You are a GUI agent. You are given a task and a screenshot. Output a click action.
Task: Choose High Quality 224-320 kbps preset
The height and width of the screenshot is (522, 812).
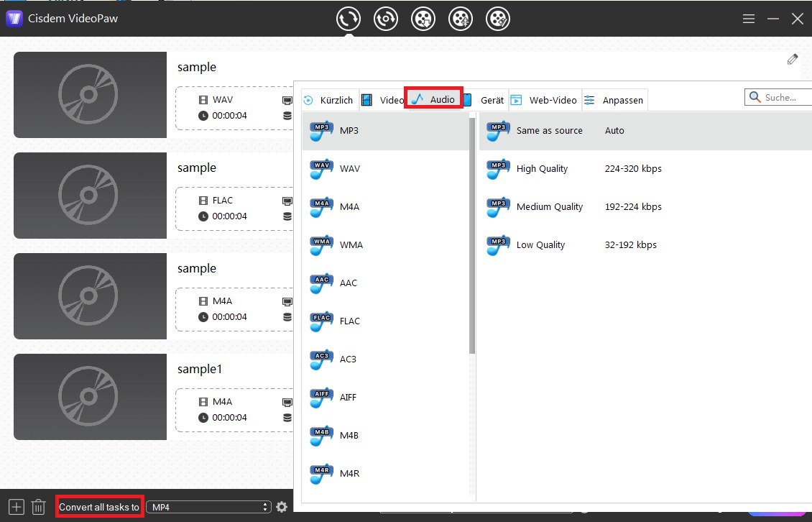[x=543, y=168]
